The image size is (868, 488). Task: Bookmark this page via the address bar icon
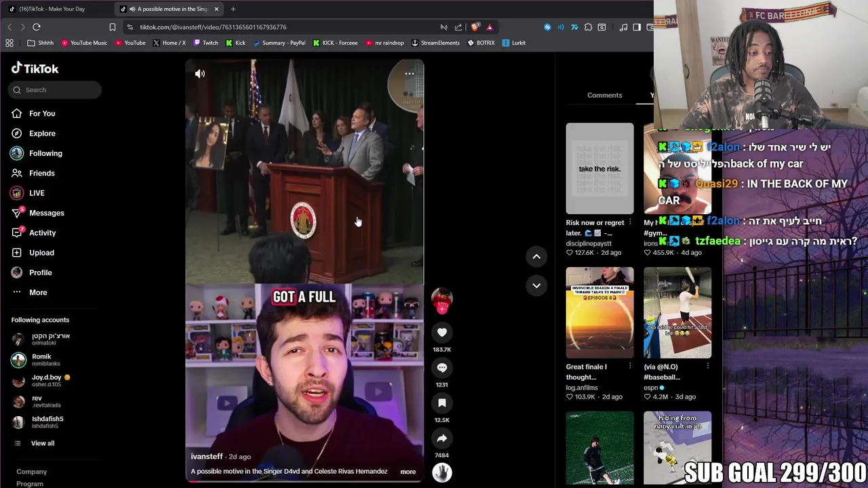[113, 27]
